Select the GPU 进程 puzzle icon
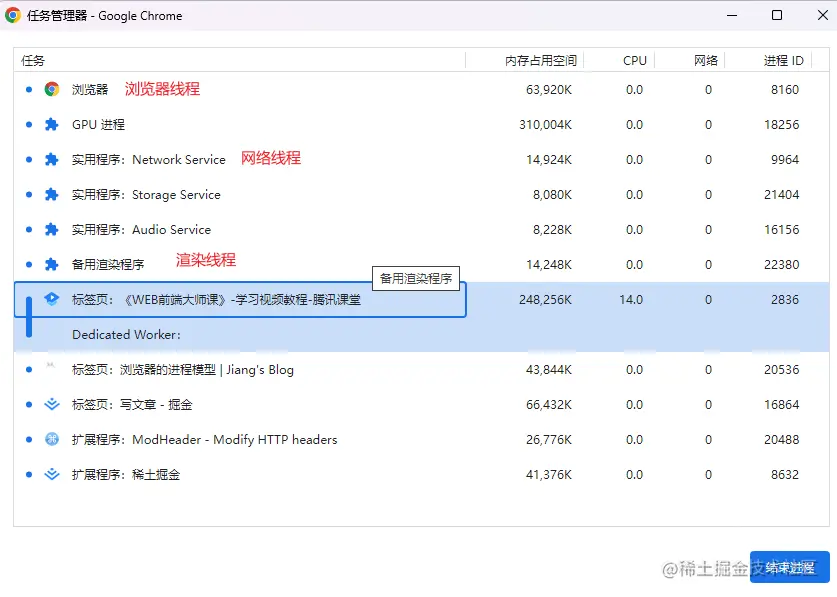 (52, 124)
